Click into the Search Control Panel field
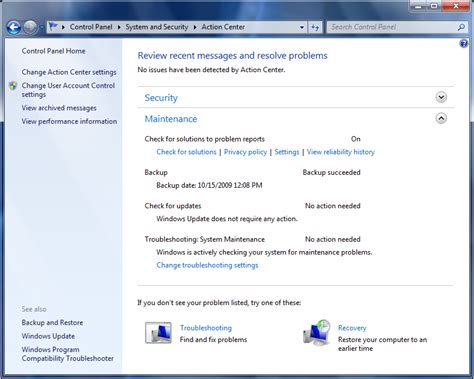 (x=393, y=27)
